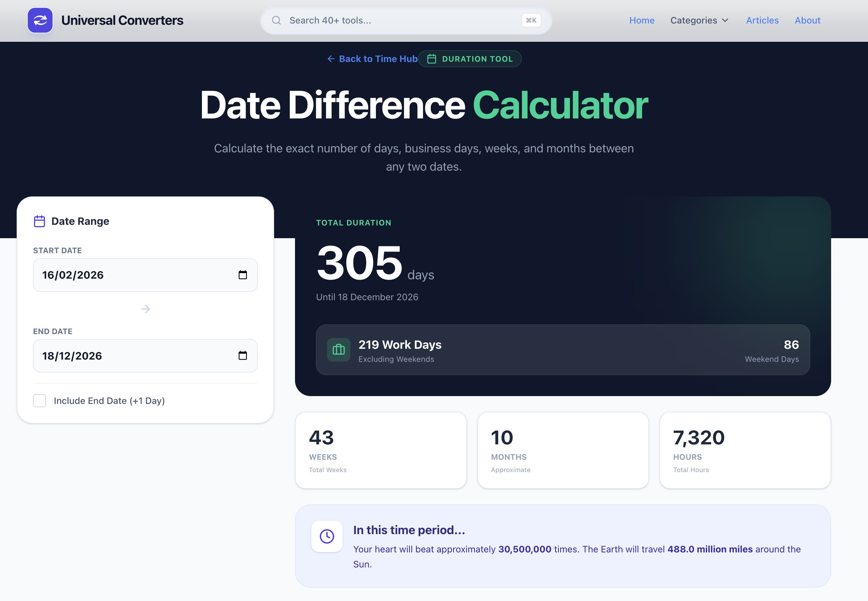868x601 pixels.
Task: Click the calendar icon in the Duration Tool badge
Action: click(431, 59)
